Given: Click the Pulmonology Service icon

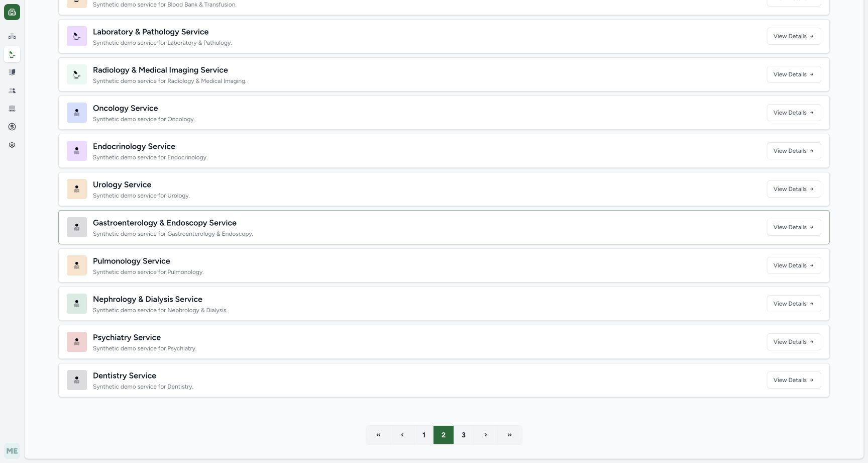Looking at the screenshot, I should pyautogui.click(x=77, y=265).
